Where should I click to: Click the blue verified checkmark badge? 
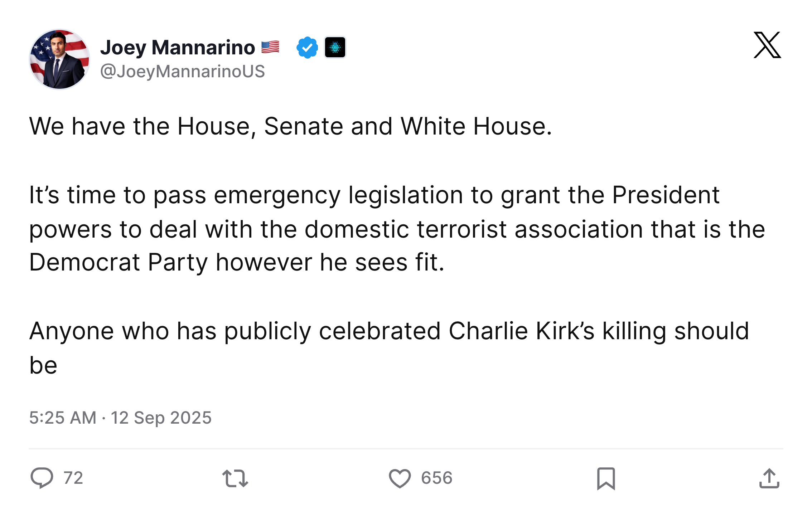(x=307, y=47)
